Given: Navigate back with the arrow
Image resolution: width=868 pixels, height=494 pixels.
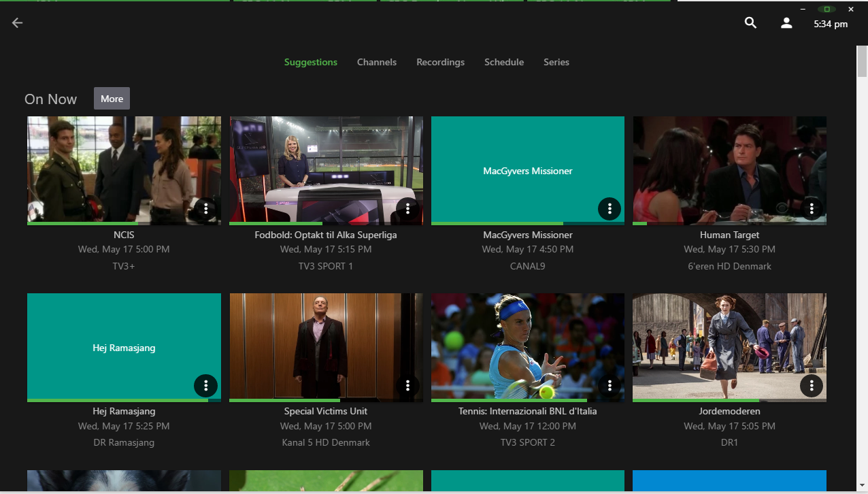Looking at the screenshot, I should (x=16, y=22).
